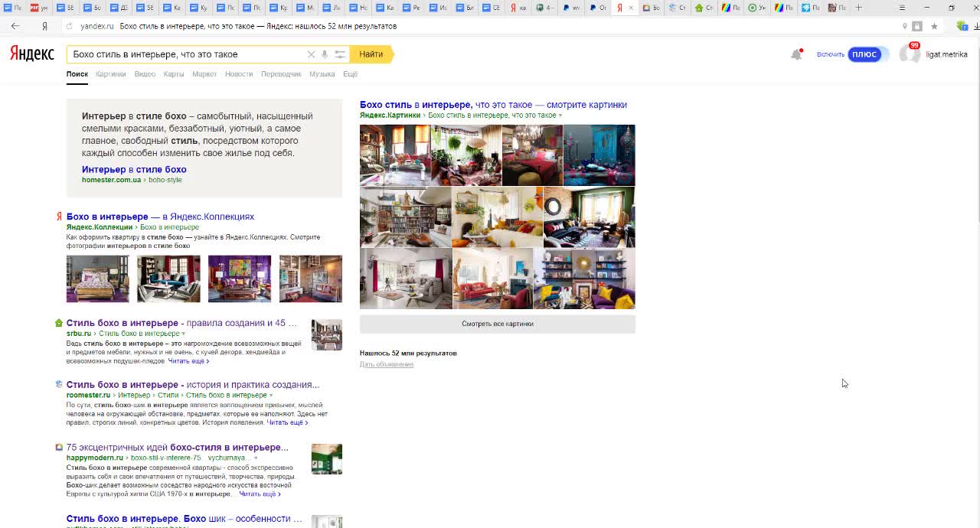Select the Карты search tab

[174, 74]
